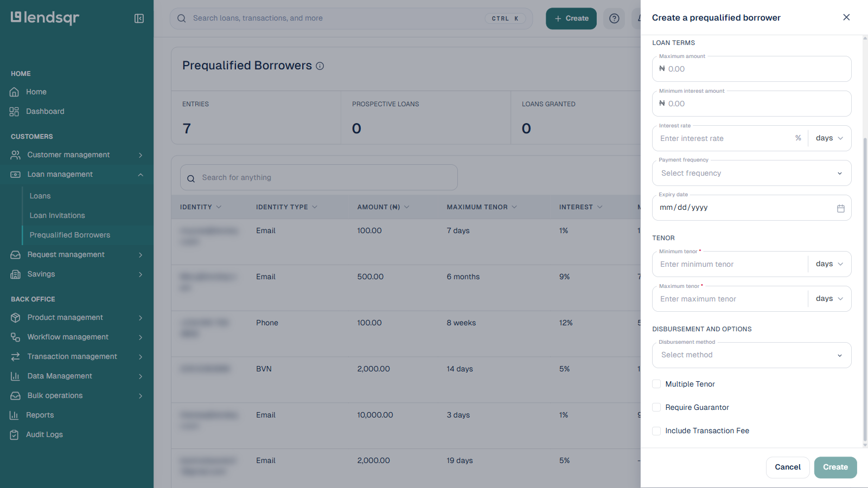Image resolution: width=868 pixels, height=488 pixels.
Task: Collapse the sidebar using the panel icon
Action: coord(139,18)
